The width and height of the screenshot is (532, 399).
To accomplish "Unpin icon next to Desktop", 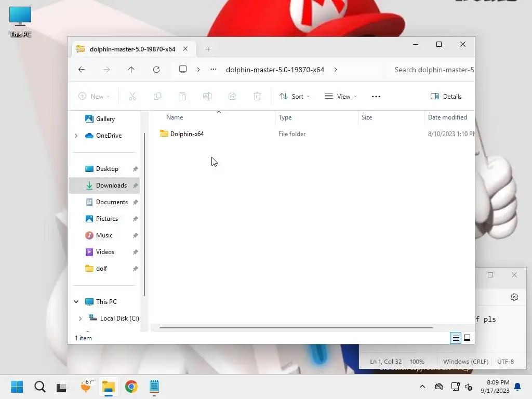I will (136, 169).
